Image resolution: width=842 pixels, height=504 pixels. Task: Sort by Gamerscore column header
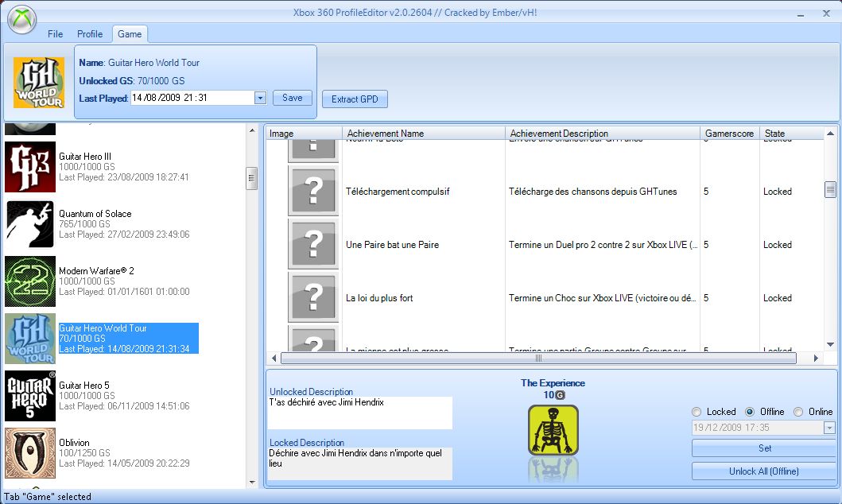coord(730,133)
